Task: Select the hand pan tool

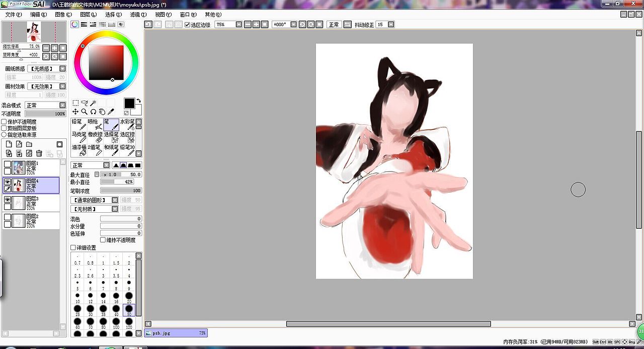Action: click(102, 112)
